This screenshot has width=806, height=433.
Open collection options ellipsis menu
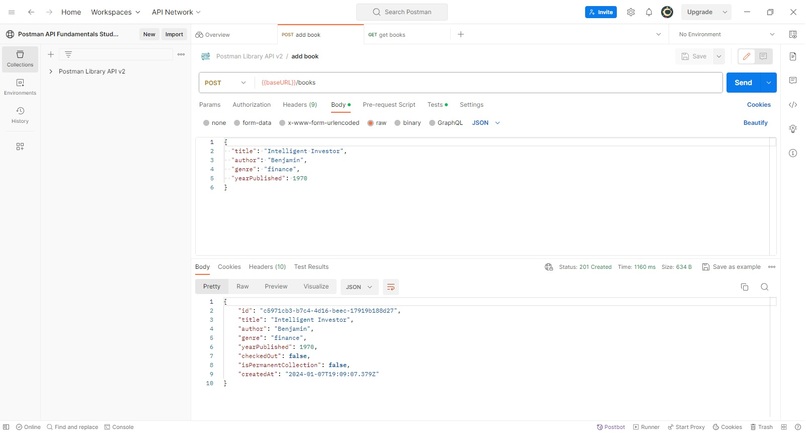click(181, 54)
